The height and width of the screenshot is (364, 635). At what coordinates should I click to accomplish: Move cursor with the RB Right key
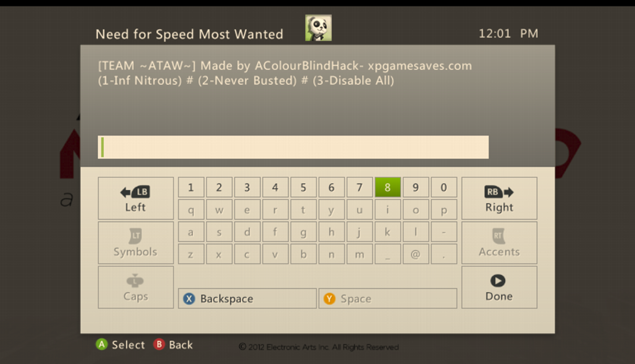pyautogui.click(x=499, y=198)
